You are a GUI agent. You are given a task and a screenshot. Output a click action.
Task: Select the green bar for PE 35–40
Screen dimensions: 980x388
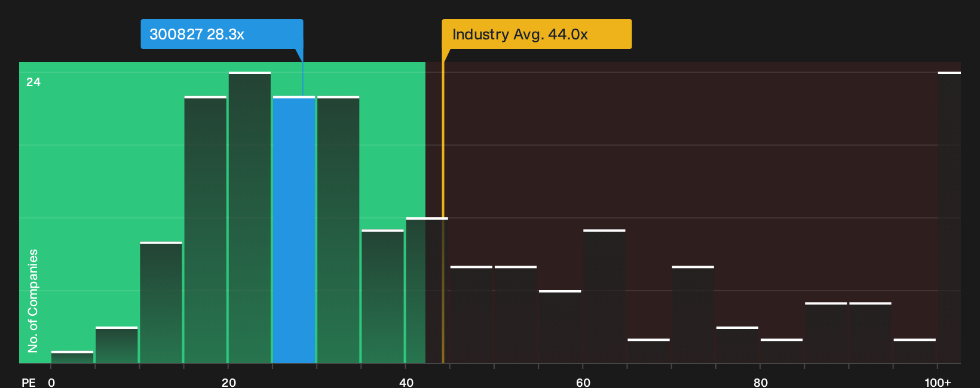(x=382, y=297)
